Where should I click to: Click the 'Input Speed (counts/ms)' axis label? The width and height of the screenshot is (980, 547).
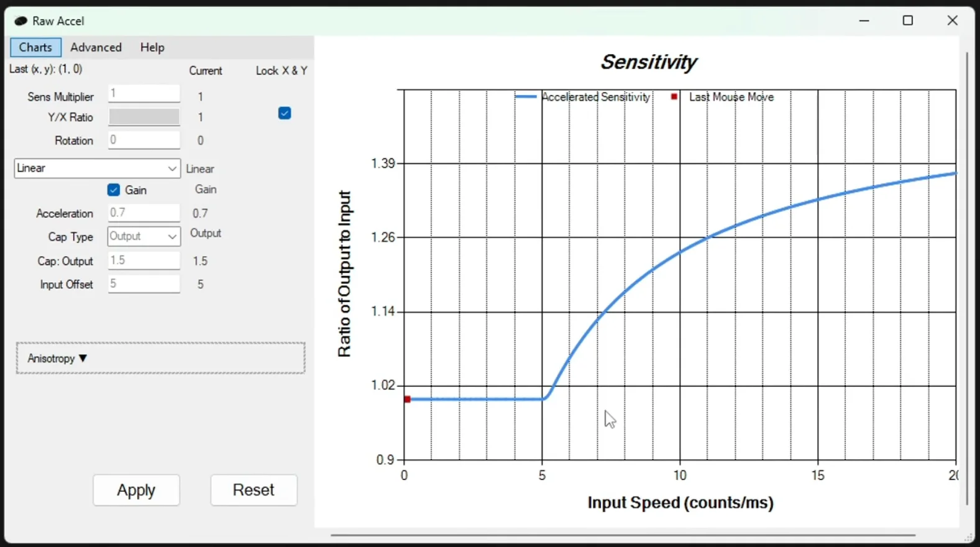[x=680, y=502]
